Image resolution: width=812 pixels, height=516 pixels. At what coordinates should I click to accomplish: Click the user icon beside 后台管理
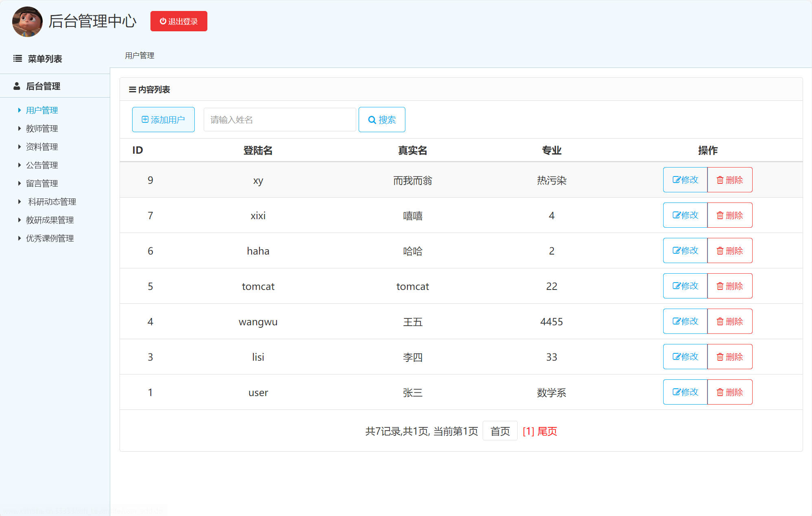(x=17, y=86)
